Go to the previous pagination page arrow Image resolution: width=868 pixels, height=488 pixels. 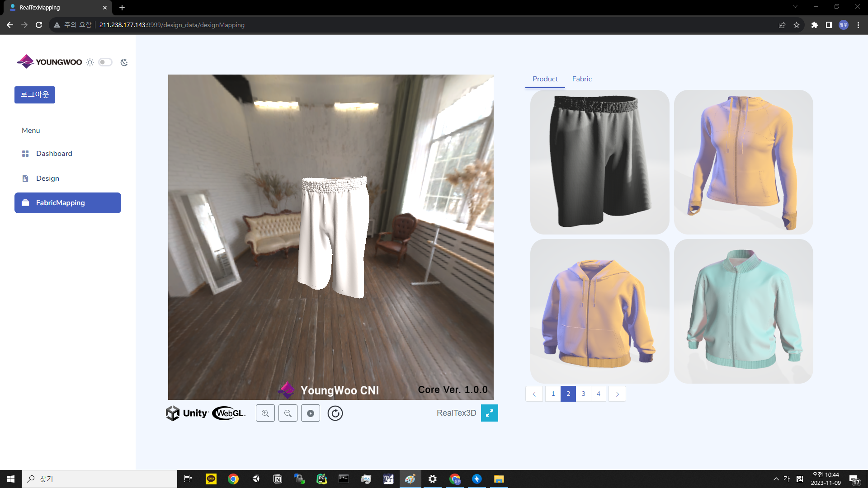click(x=534, y=394)
